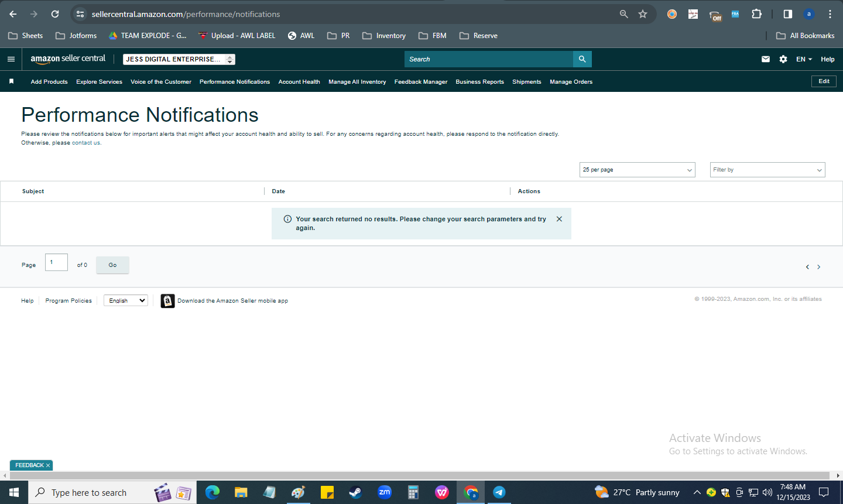Open the EN language dropdown

pyautogui.click(x=804, y=59)
